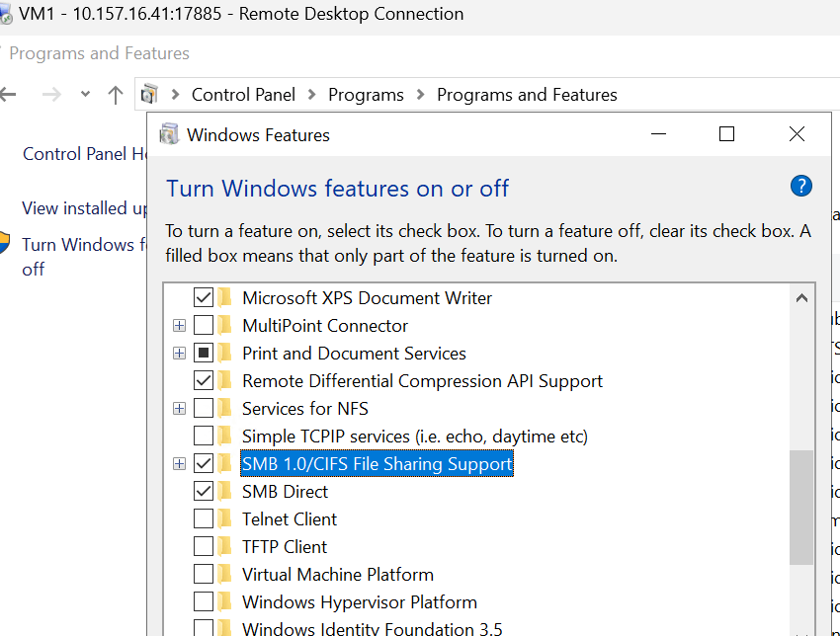The image size is (840, 636).
Task: Click the features list scrollbar thumb
Action: coord(801,507)
